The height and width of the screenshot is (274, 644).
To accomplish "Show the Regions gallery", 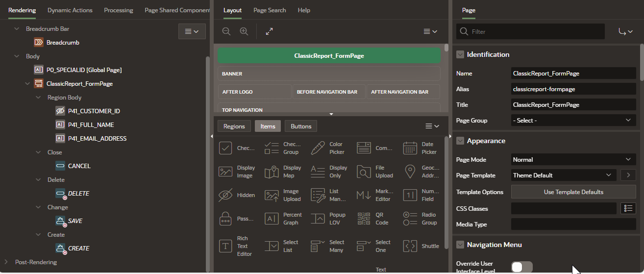I will [234, 126].
